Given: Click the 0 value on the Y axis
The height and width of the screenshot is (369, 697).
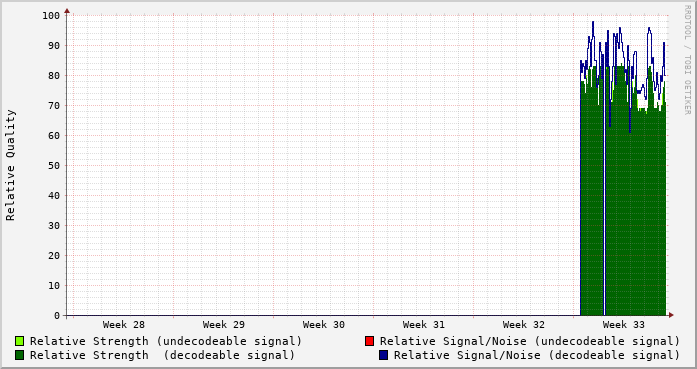Looking at the screenshot, I should click(x=57, y=316).
